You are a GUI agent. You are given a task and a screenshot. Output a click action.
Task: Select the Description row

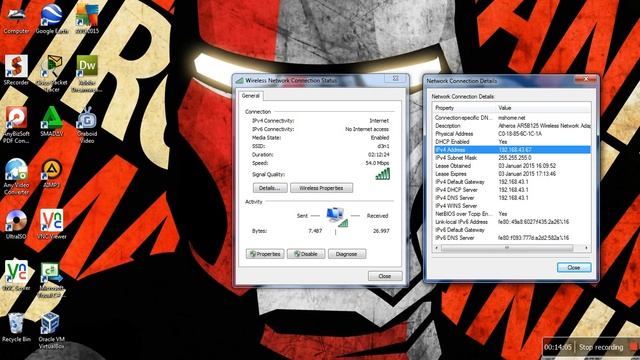512,126
